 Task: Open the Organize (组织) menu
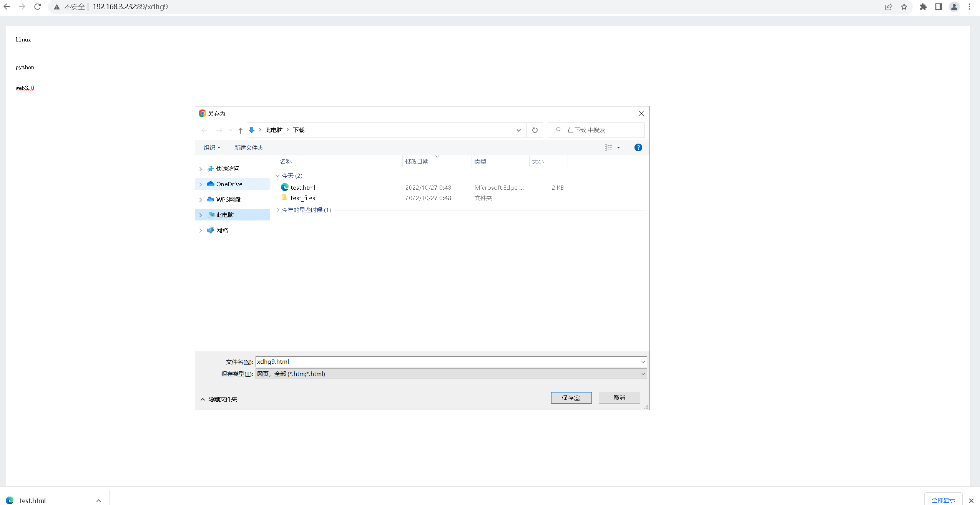(212, 148)
